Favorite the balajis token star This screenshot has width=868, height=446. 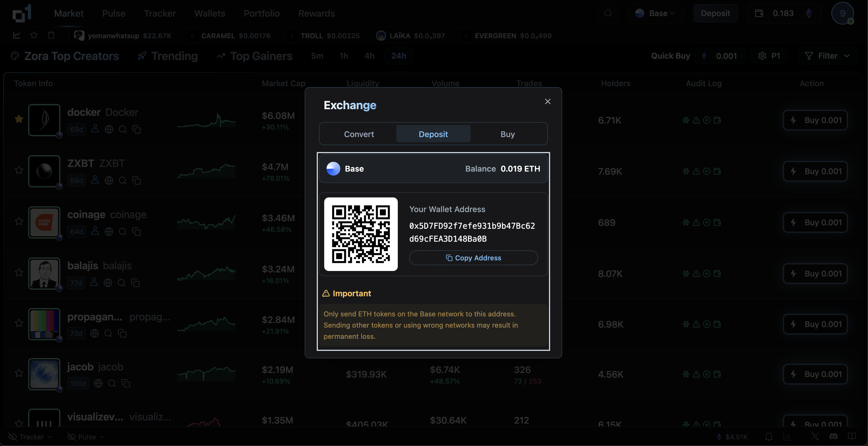click(18, 272)
